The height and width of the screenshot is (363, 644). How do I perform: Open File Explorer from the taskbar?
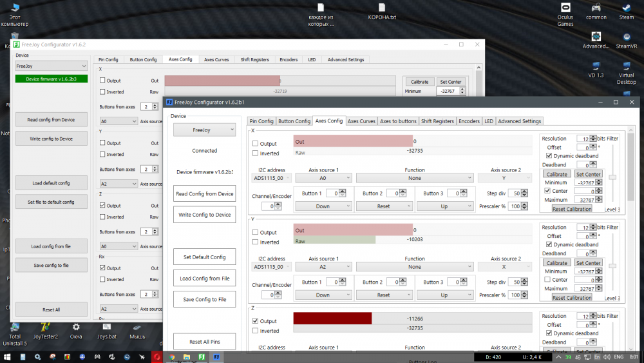(x=187, y=356)
